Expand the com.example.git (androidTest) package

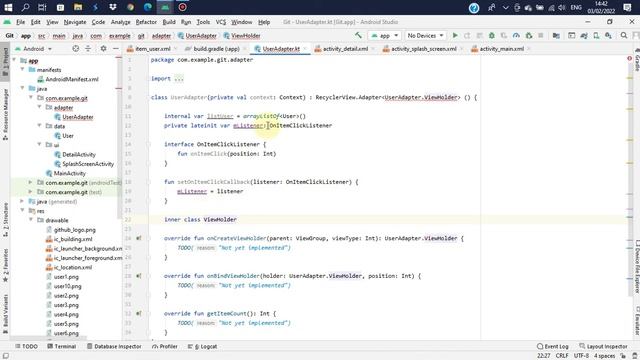31,182
